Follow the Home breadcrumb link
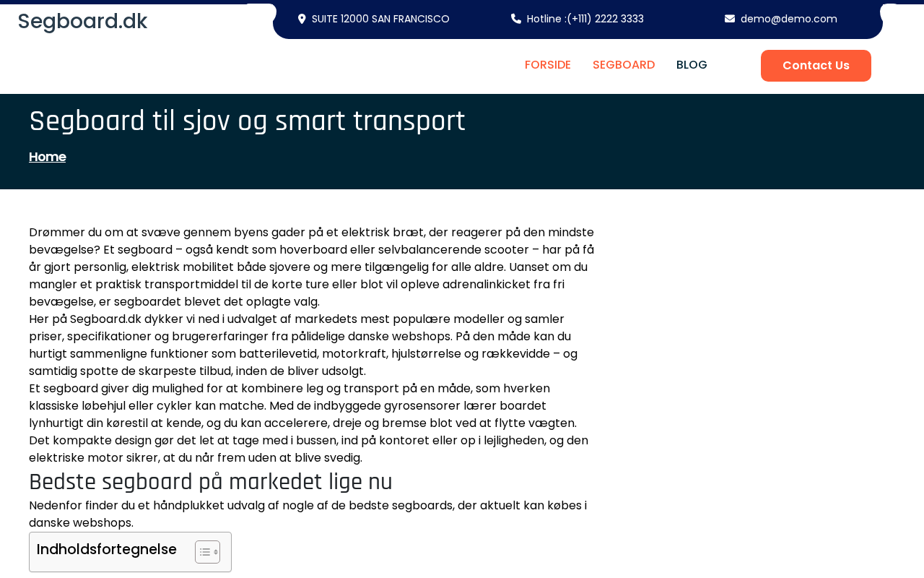This screenshot has height=578, width=924. pyautogui.click(x=48, y=157)
